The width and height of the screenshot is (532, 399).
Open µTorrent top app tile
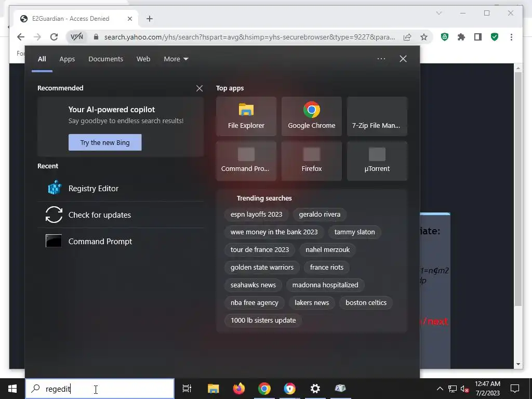tap(377, 161)
